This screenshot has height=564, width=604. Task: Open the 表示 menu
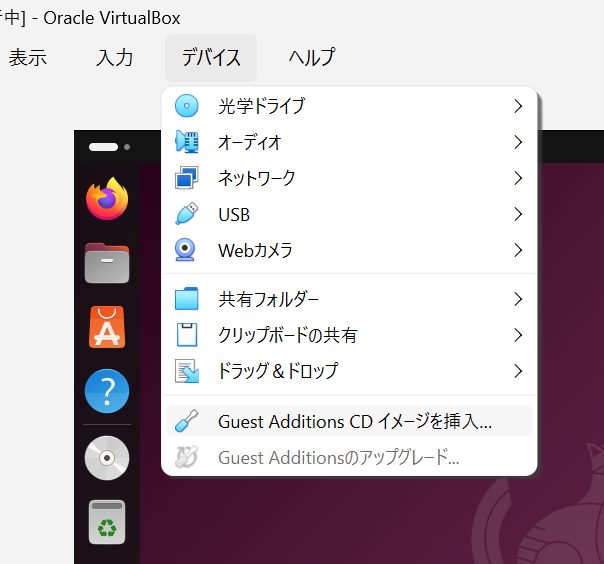[x=28, y=58]
